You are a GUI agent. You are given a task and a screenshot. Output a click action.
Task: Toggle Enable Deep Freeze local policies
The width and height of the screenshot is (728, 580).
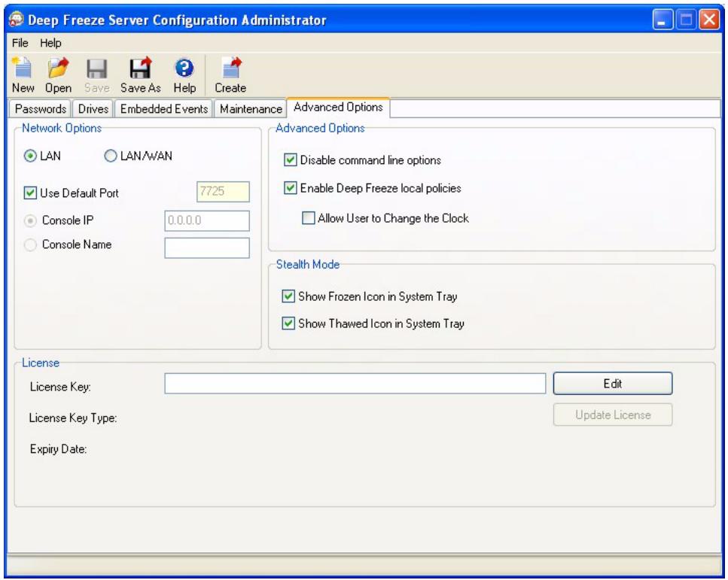coord(290,188)
